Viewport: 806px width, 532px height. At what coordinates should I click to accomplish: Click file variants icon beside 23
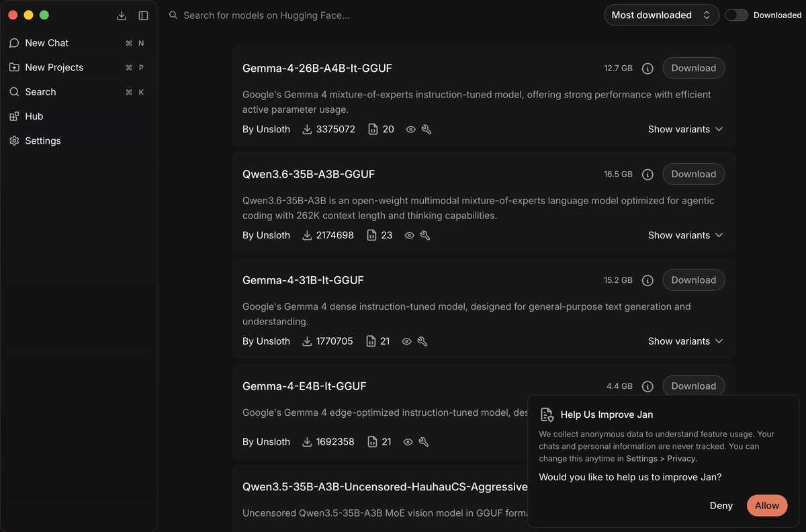(x=371, y=236)
